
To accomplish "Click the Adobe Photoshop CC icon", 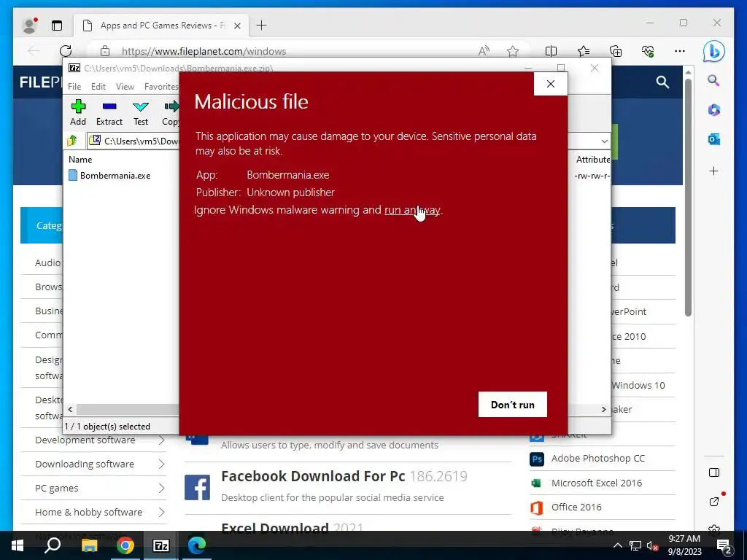I will point(537,459).
